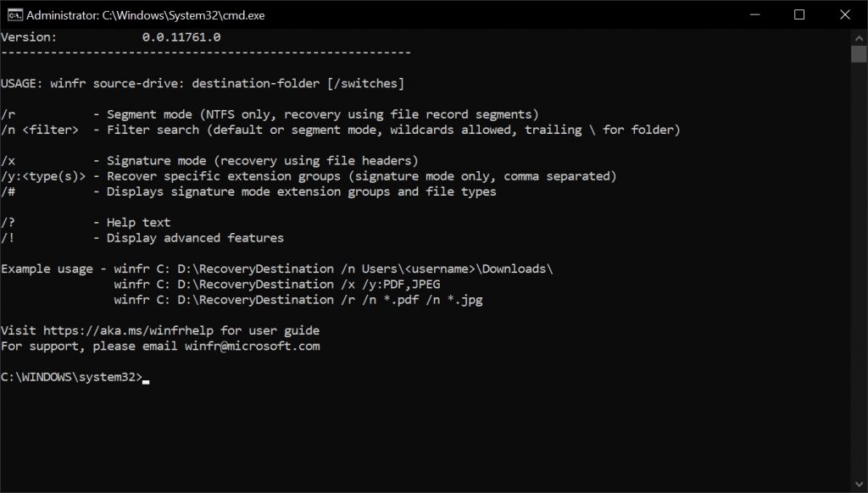Click the /x Signature mode switch
This screenshot has width=868, height=493.
[x=8, y=161]
